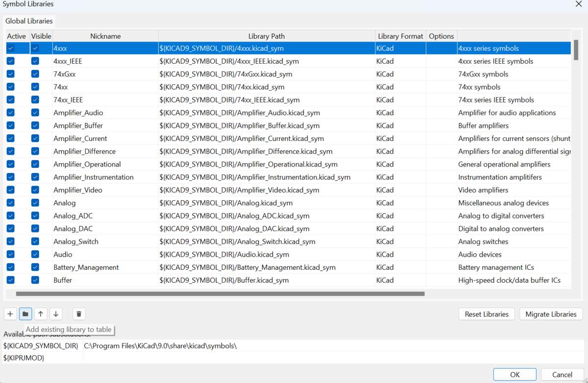588x383 pixels.
Task: Click the Migrate Libraries button
Action: [x=550, y=314]
